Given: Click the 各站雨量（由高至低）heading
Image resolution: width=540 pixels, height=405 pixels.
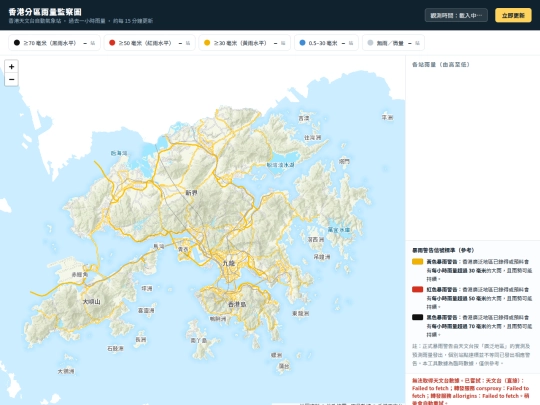Looking at the screenshot, I should 441,64.
